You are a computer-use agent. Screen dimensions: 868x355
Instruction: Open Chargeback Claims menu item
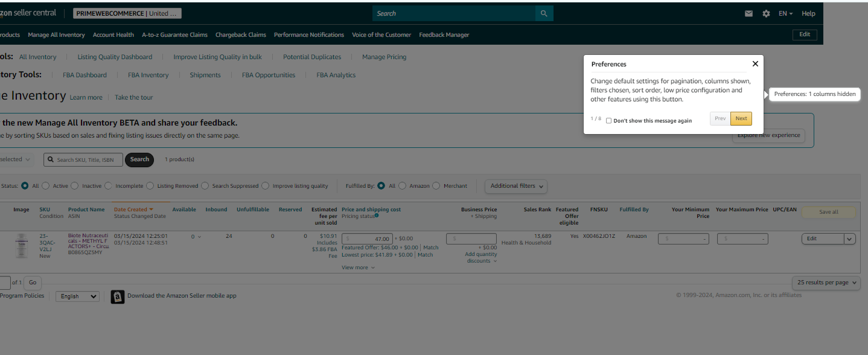coord(241,35)
